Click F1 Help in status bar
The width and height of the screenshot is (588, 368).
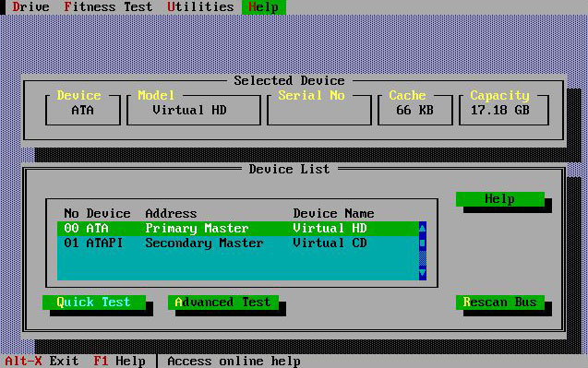120,361
